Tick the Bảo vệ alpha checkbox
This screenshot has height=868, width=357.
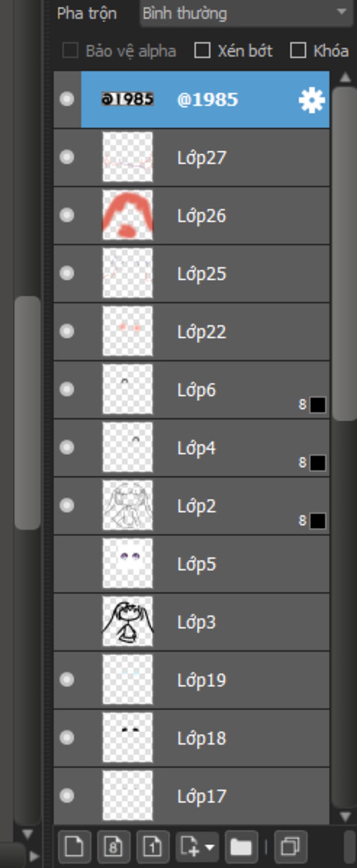tap(70, 51)
